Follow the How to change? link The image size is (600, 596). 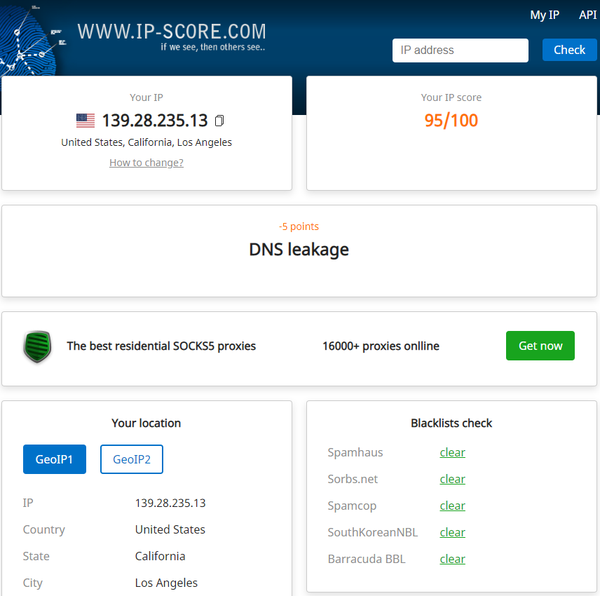pos(146,163)
